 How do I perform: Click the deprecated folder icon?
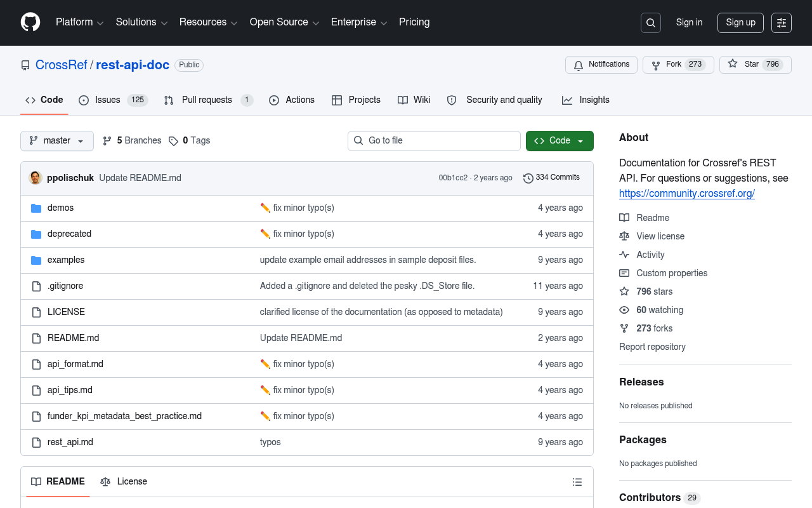pyautogui.click(x=36, y=234)
